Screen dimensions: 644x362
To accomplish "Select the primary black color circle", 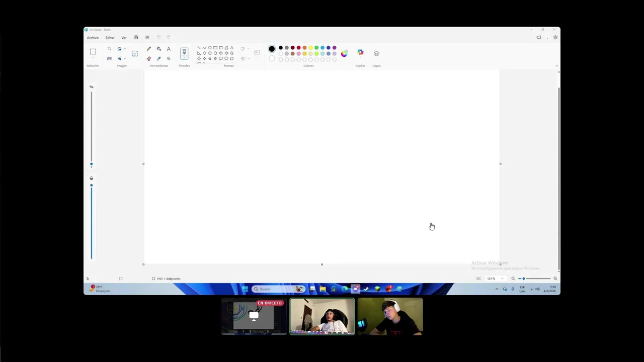I will pyautogui.click(x=272, y=49).
